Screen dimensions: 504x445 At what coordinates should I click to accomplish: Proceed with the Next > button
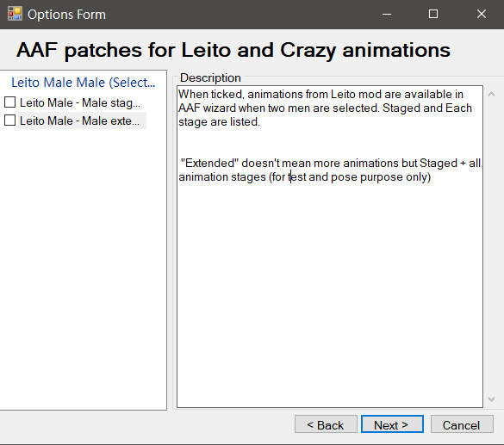392,424
